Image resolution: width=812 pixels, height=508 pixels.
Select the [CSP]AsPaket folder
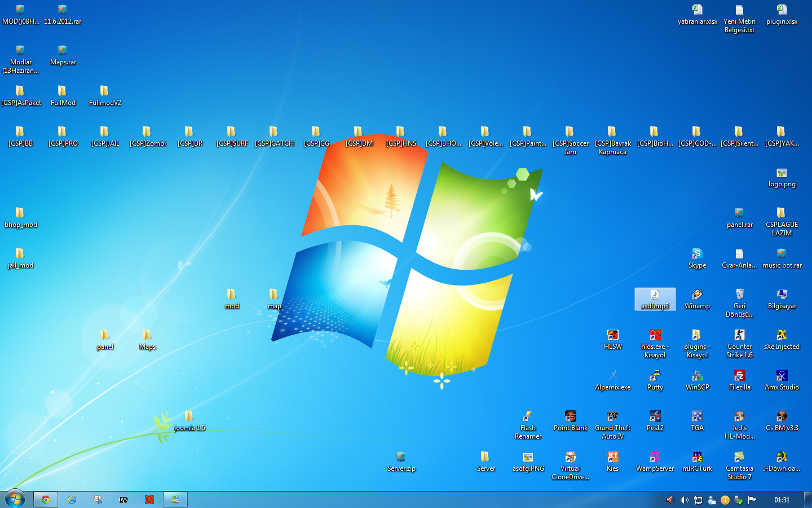(21, 95)
